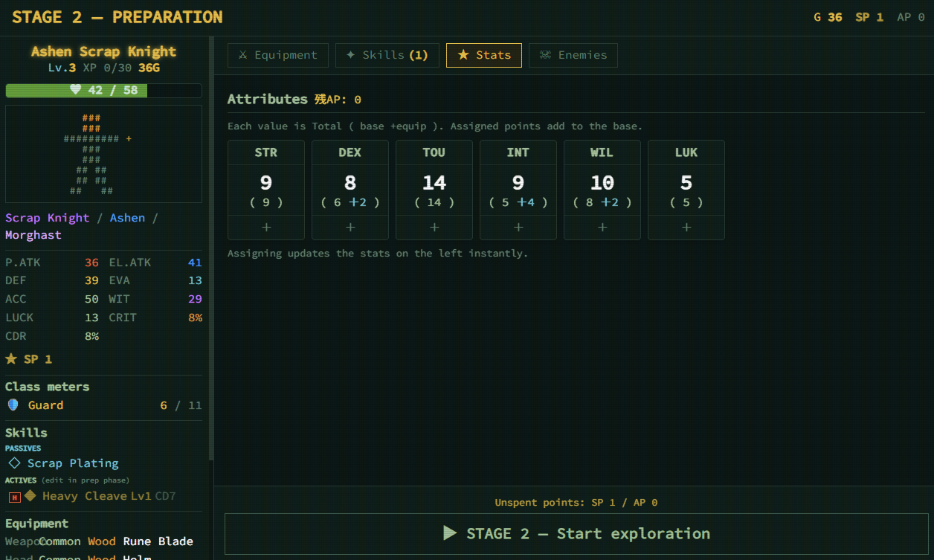Click the SP 1 counter in header
This screenshot has height=560, width=934.
869,17
